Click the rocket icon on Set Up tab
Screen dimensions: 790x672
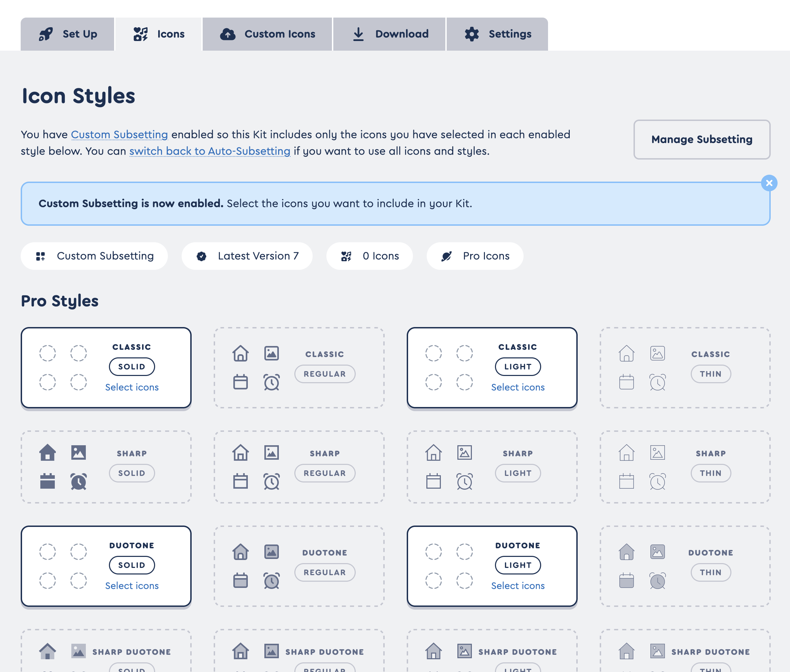[x=46, y=34]
